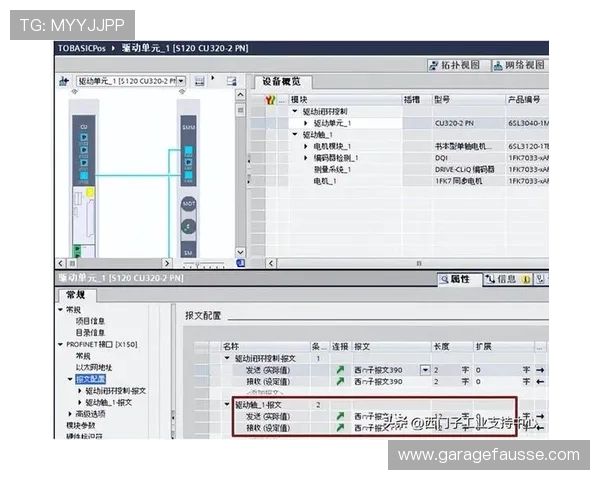
Task: Click the green link arrow in 驱动轴_1 发送 row
Action: click(x=340, y=416)
